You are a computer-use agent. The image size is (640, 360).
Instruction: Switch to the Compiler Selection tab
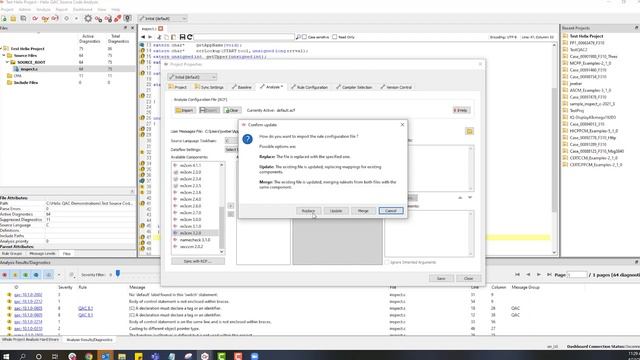(x=354, y=87)
